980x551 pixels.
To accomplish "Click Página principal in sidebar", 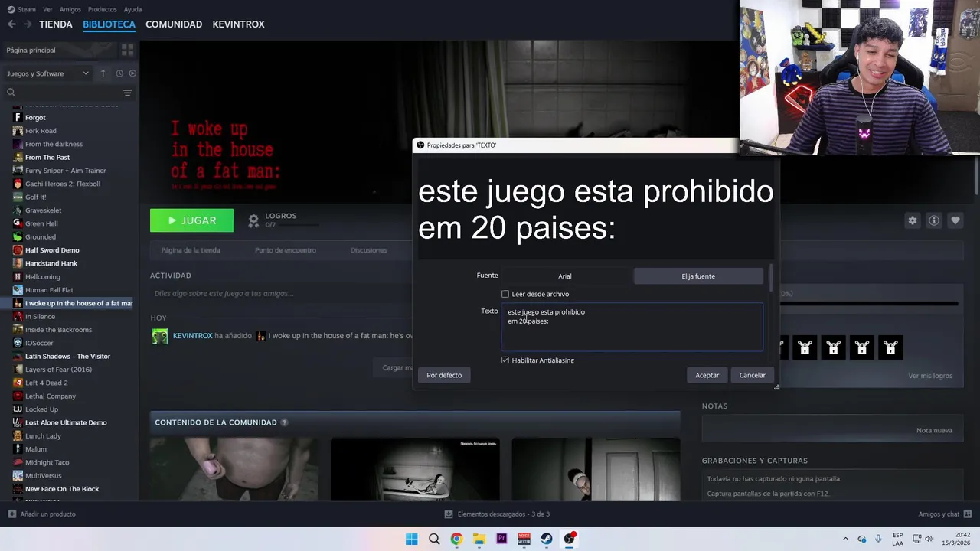I will (x=31, y=50).
